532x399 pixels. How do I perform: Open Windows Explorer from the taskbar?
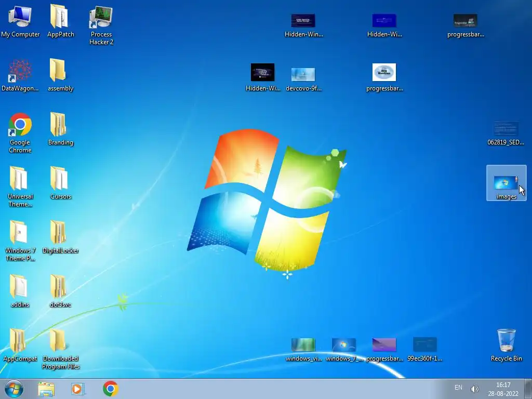[46, 389]
